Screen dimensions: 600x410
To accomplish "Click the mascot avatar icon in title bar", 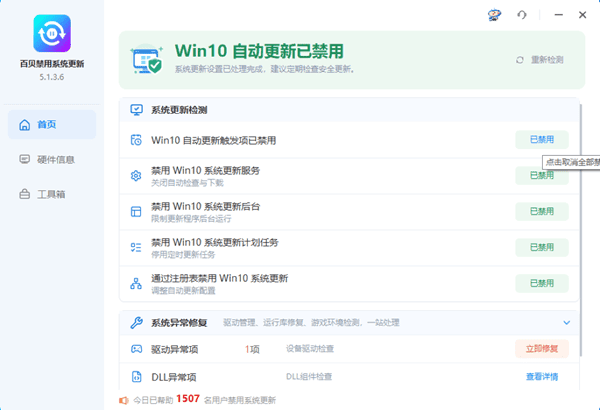I will tap(494, 15).
